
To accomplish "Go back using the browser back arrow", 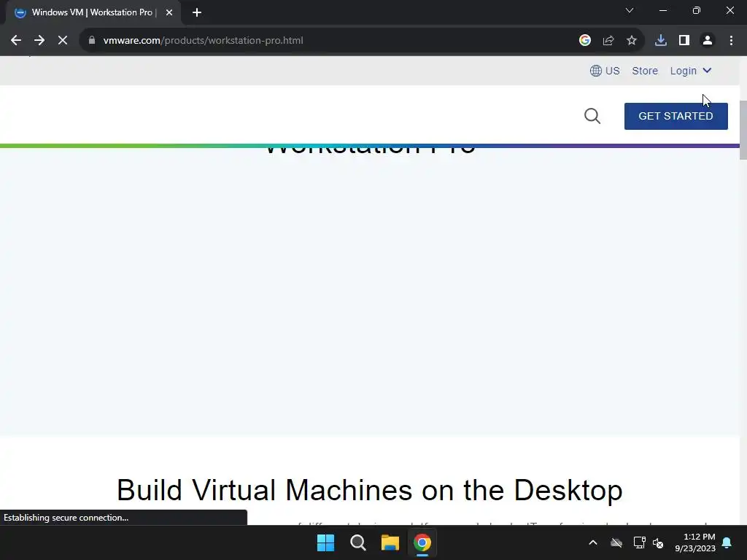I will point(16,41).
